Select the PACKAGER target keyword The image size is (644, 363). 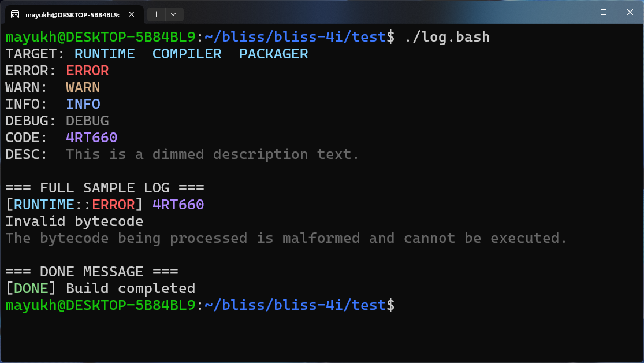pyautogui.click(x=273, y=53)
